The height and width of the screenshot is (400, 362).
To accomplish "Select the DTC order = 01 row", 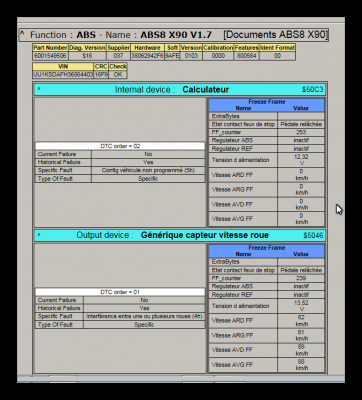I will pyautogui.click(x=120, y=292).
